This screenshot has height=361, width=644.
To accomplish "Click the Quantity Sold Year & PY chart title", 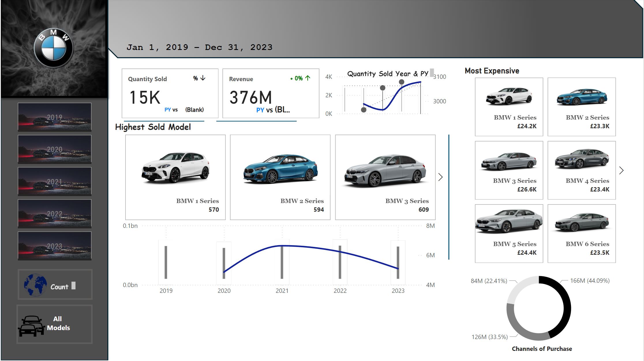I will tap(387, 74).
